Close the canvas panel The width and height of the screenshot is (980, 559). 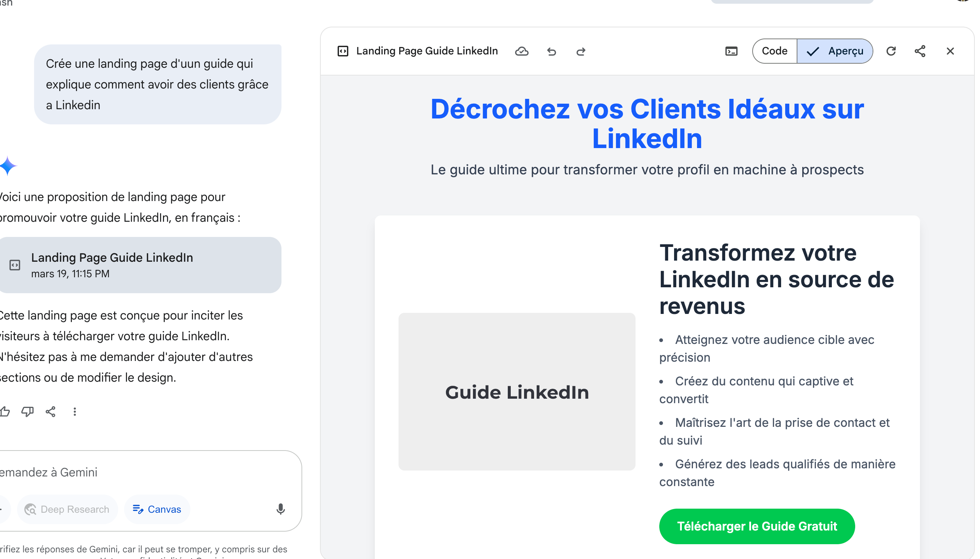coord(950,51)
